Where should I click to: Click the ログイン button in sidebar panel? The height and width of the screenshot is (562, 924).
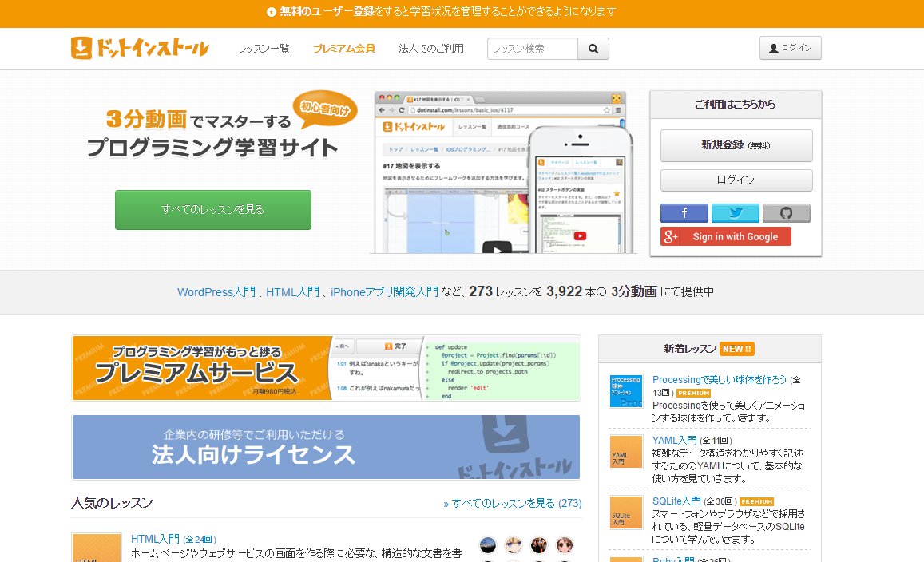736,180
